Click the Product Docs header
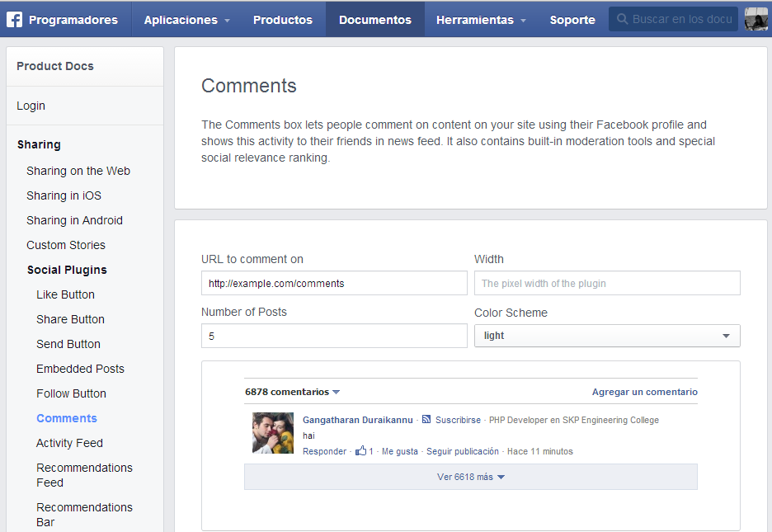The image size is (772, 532). click(x=55, y=66)
